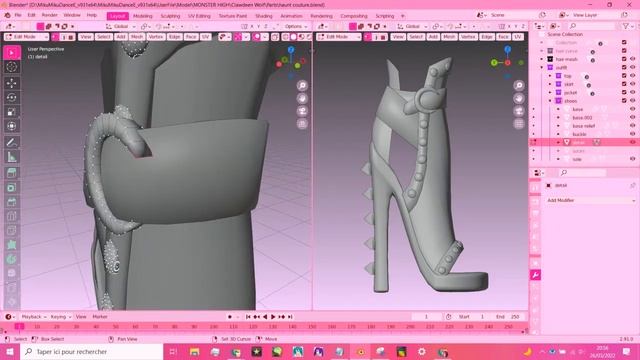Click Windows Task View icon in taskbar
The image size is (640, 360).
click(x=173, y=351)
